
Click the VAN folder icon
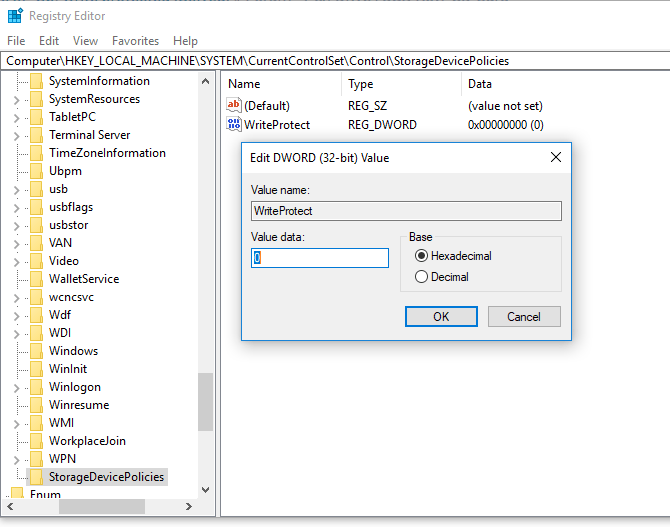(x=37, y=243)
